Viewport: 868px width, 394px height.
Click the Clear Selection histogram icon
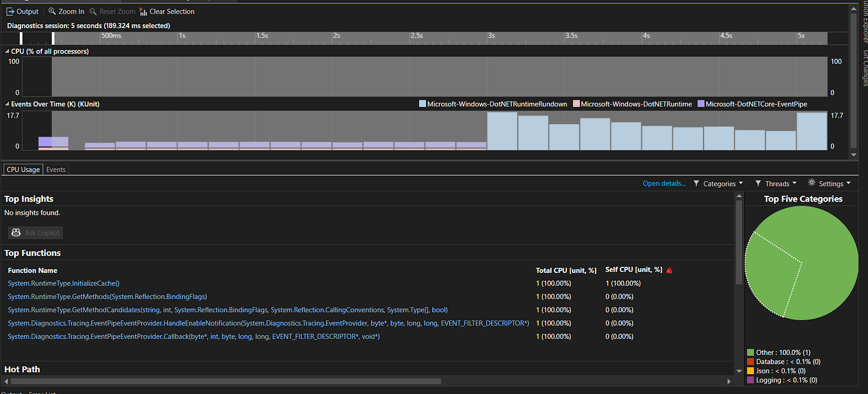(143, 11)
